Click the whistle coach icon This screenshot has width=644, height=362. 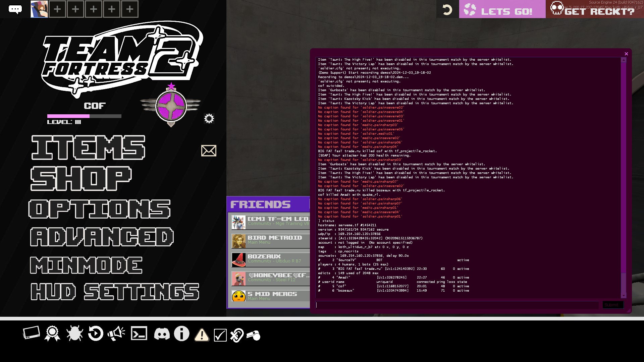click(x=254, y=335)
